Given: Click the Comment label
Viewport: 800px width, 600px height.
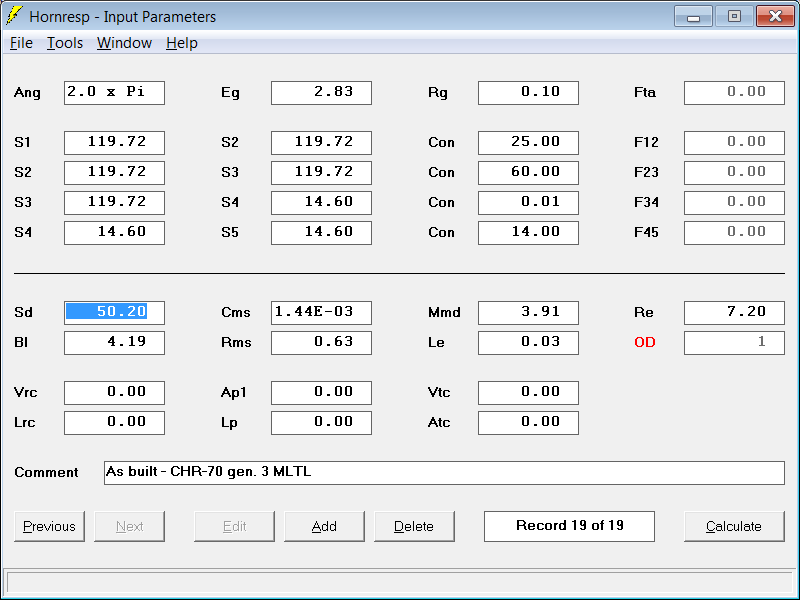Looking at the screenshot, I should click(46, 472).
